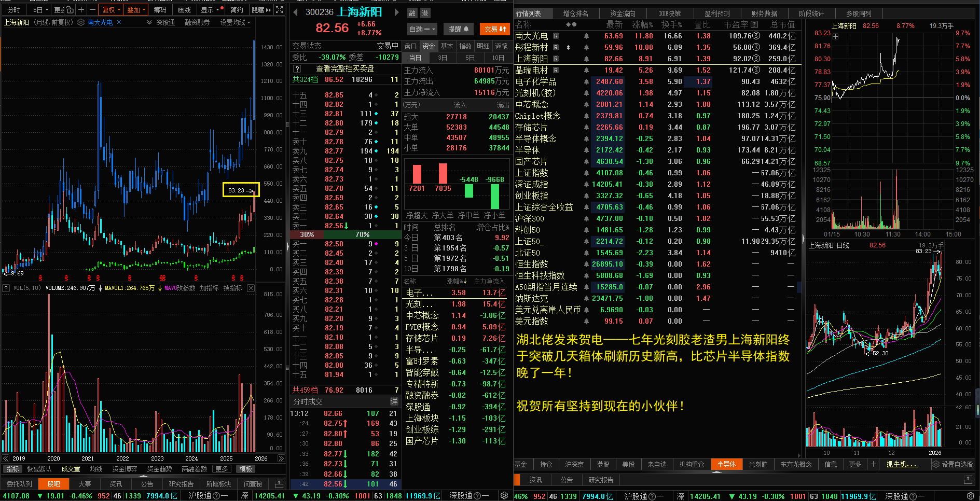The height and width of the screenshot is (501, 980).
Task: Click the bell icon in 南大光电 row
Action: click(x=586, y=36)
